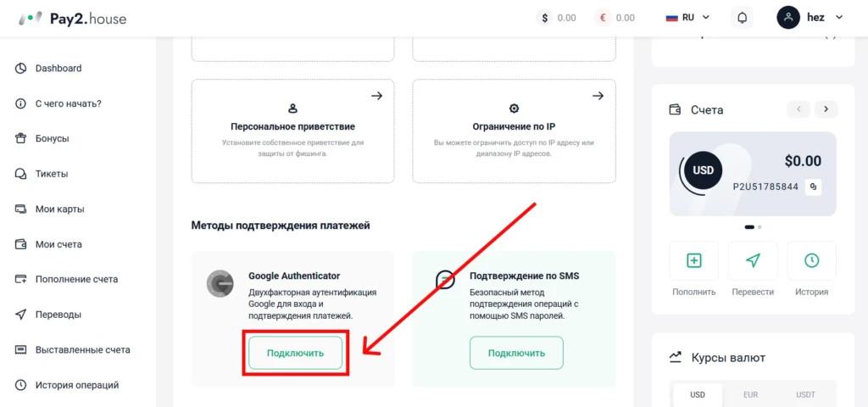
Task: Expand the RU language dropdown
Action: 687,18
